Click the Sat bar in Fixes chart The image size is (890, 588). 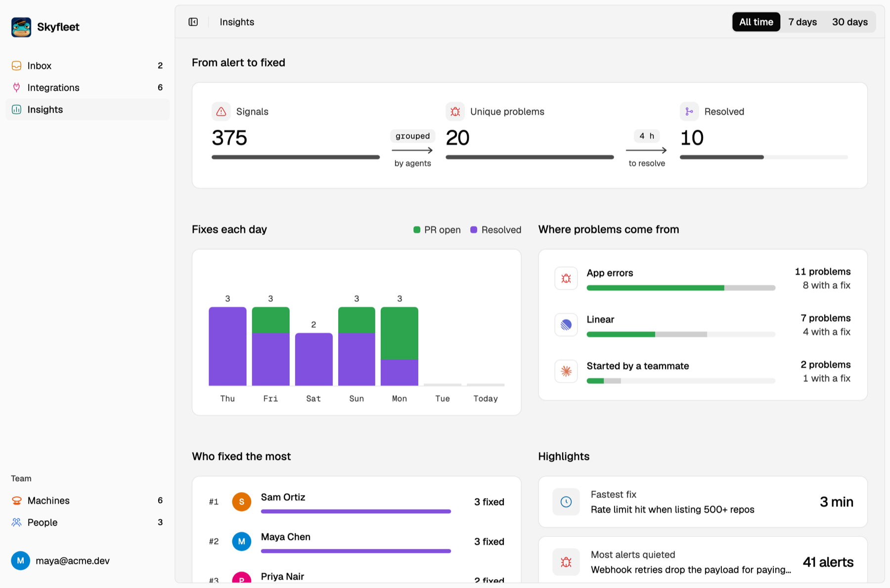[x=313, y=359]
